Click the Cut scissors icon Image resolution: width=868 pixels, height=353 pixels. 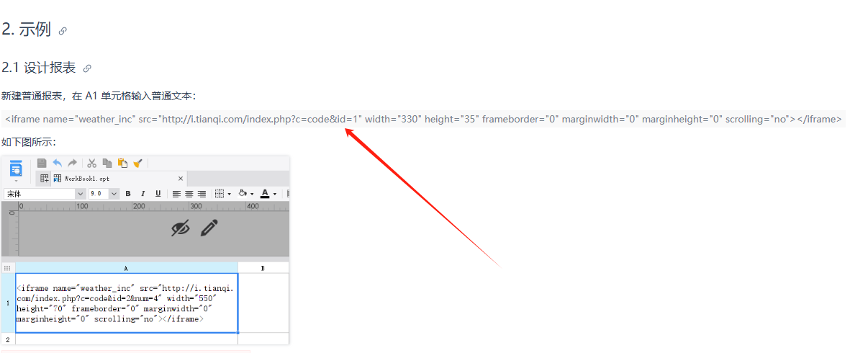pos(91,164)
